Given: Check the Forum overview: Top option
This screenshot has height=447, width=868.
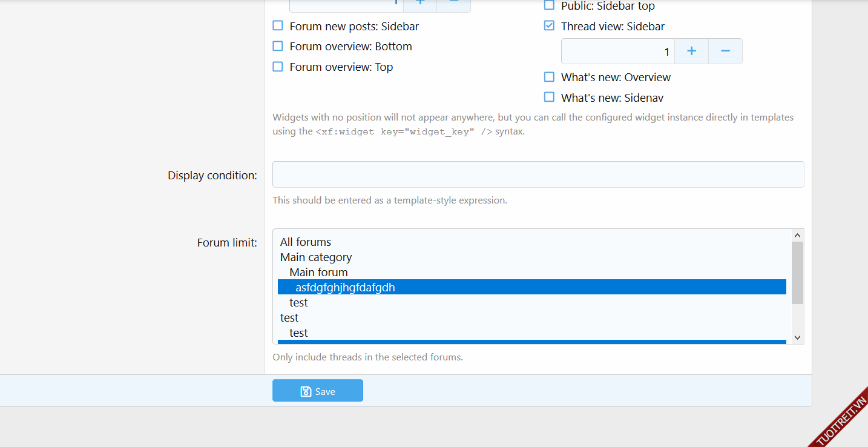Looking at the screenshot, I should click(x=278, y=67).
